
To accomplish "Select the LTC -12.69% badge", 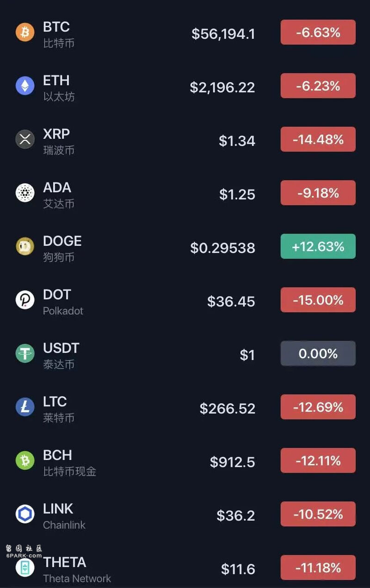I will pos(318,407).
